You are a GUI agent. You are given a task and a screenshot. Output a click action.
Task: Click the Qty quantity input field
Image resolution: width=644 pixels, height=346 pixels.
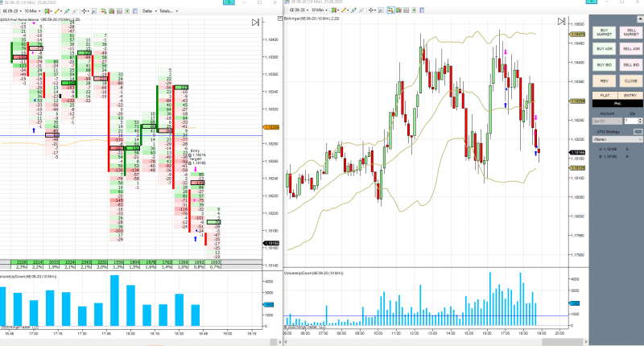coord(631,121)
